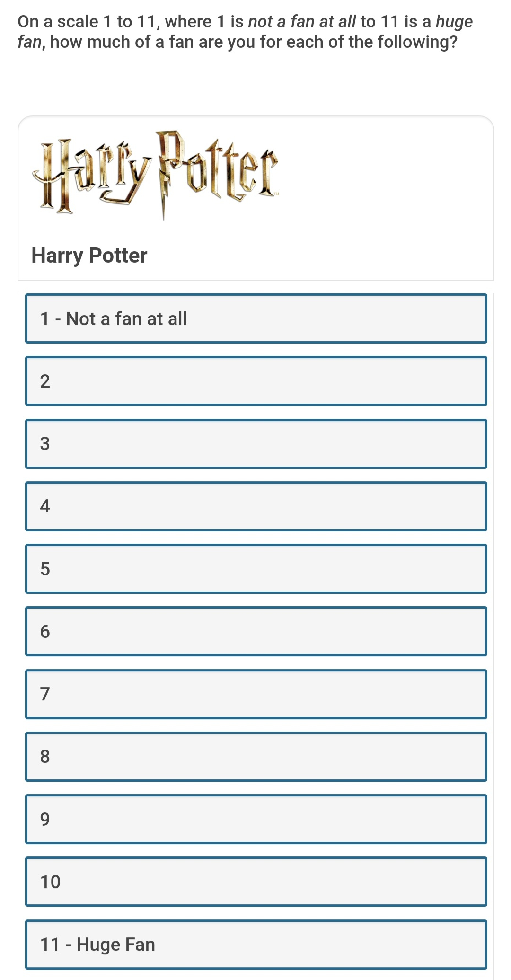The image size is (511, 980).
Task: Click the survey question text
Action: pos(245,32)
